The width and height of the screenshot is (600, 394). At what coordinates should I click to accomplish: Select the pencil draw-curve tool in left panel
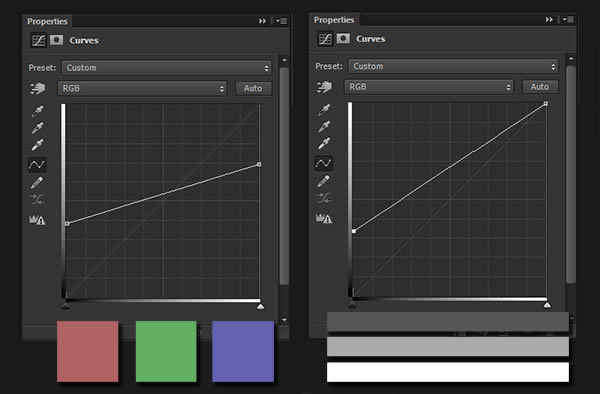[x=37, y=182]
